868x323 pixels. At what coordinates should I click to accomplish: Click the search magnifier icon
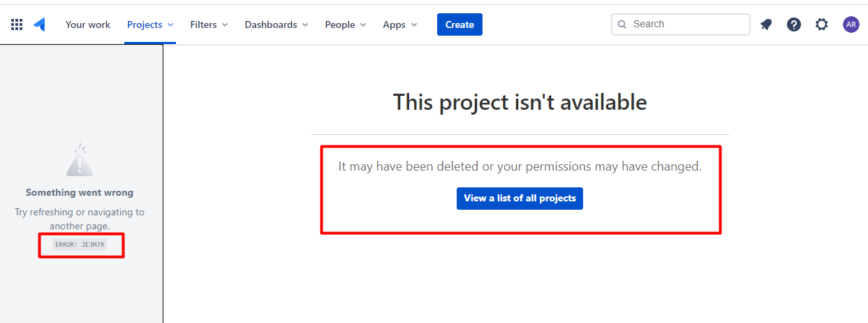coord(622,24)
